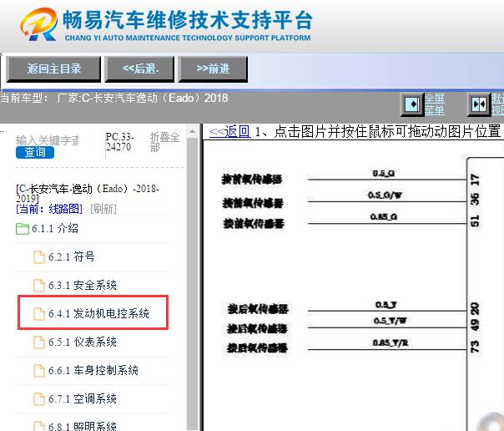Click the page icon of 6.4.1 发动机电控系统

39,313
